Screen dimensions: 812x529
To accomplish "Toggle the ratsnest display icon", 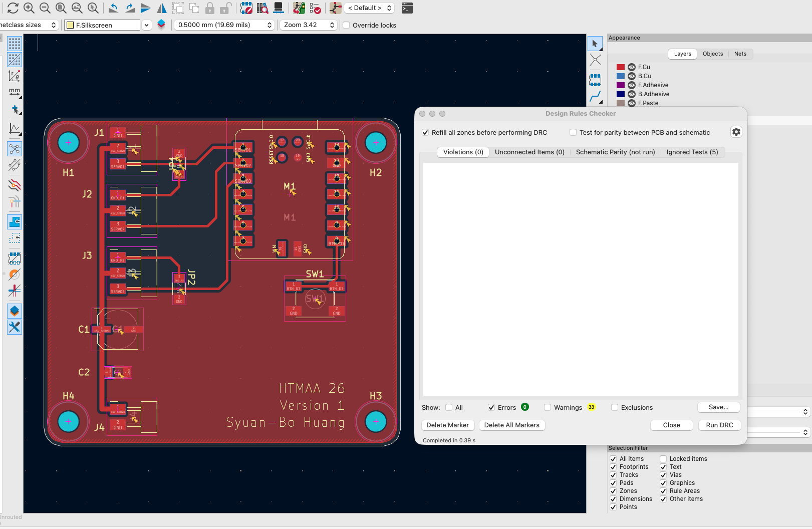I will click(15, 149).
